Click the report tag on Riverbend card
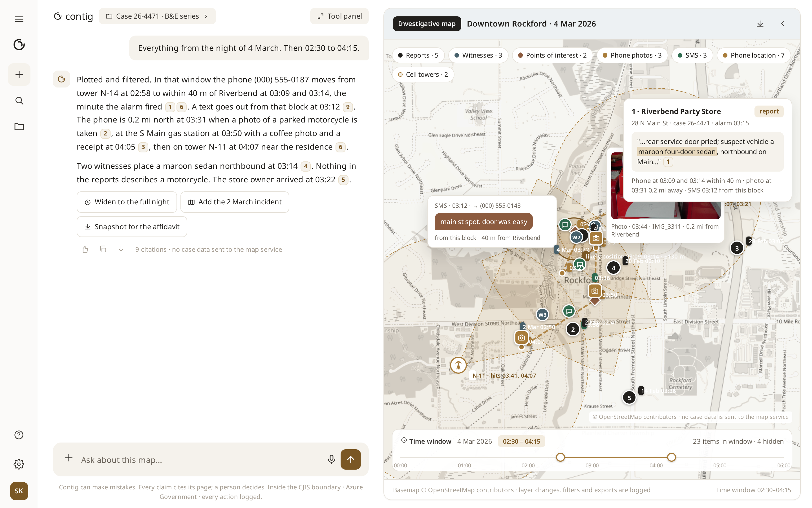This screenshot has width=812, height=508. point(769,111)
